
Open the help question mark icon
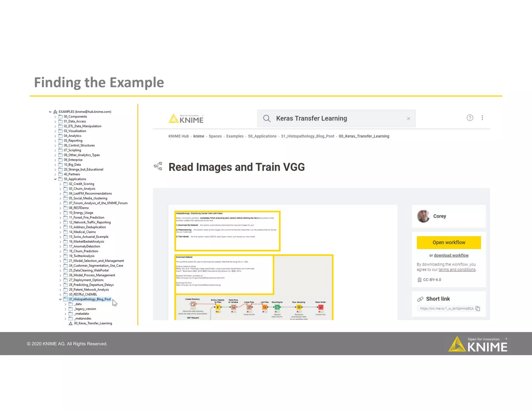coord(470,118)
